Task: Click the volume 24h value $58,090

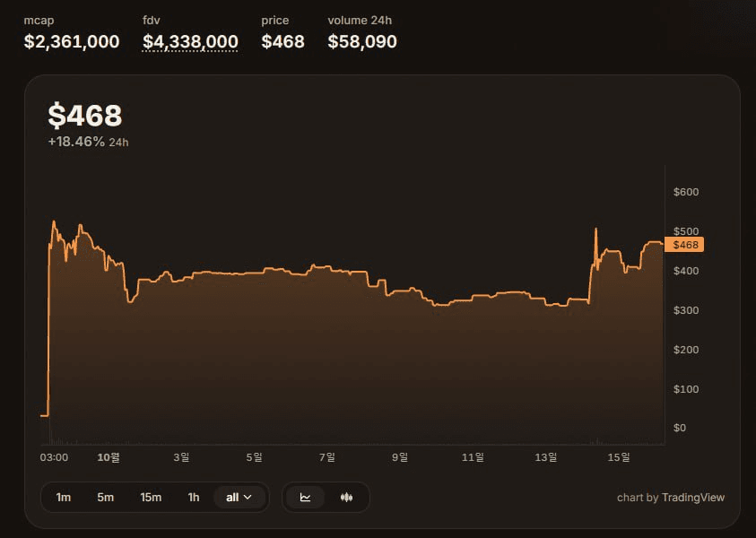Action: [362, 41]
